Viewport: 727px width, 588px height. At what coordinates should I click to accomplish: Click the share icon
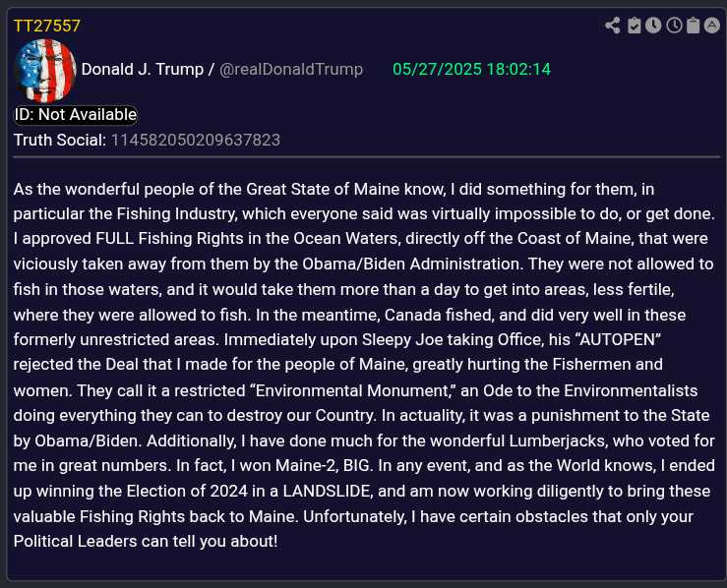(x=613, y=26)
